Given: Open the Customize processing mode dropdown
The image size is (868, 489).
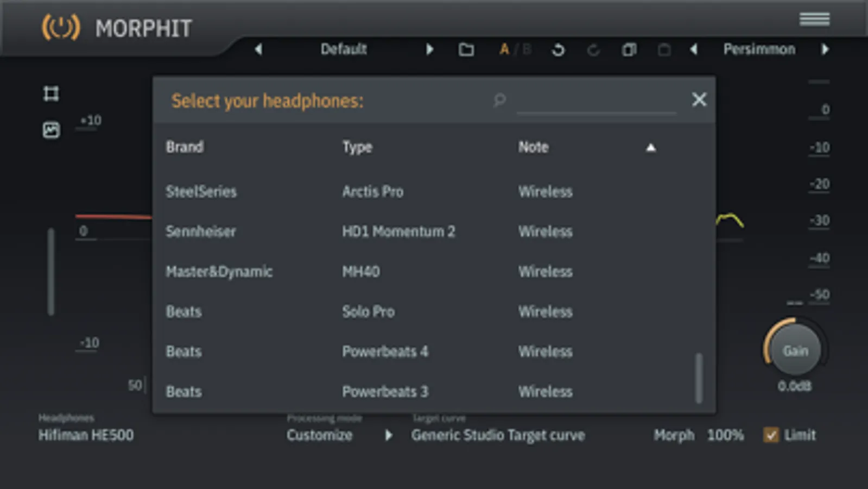Looking at the screenshot, I should coord(319,435).
